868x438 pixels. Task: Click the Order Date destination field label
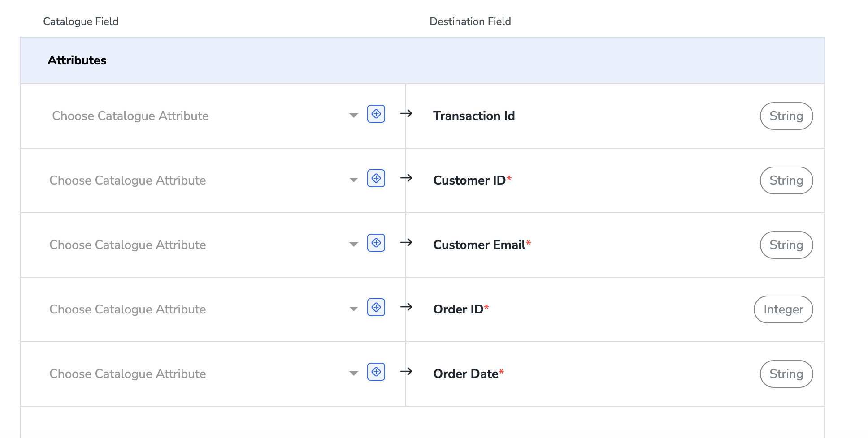(469, 374)
